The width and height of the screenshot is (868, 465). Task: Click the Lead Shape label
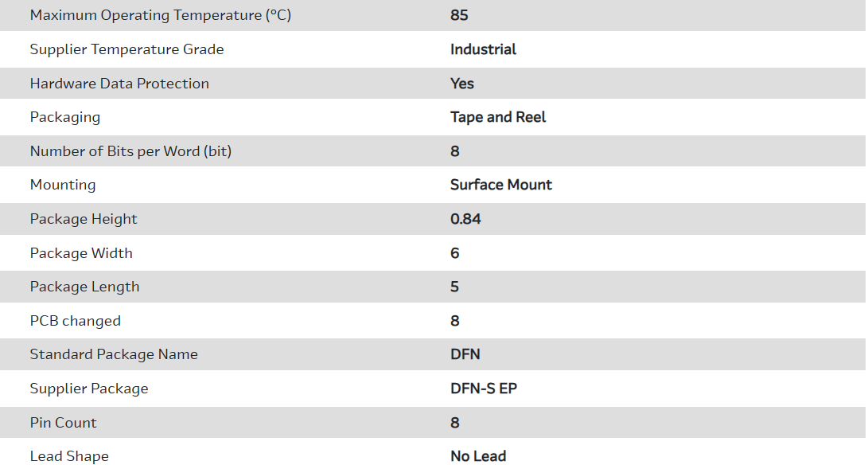click(x=69, y=456)
